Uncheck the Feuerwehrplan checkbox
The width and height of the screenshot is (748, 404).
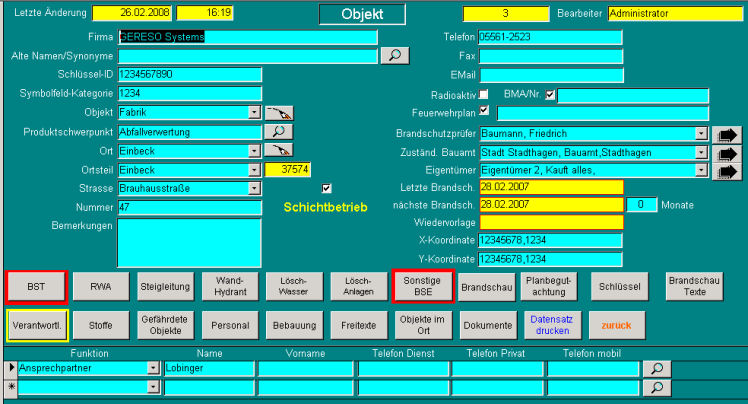tap(485, 112)
